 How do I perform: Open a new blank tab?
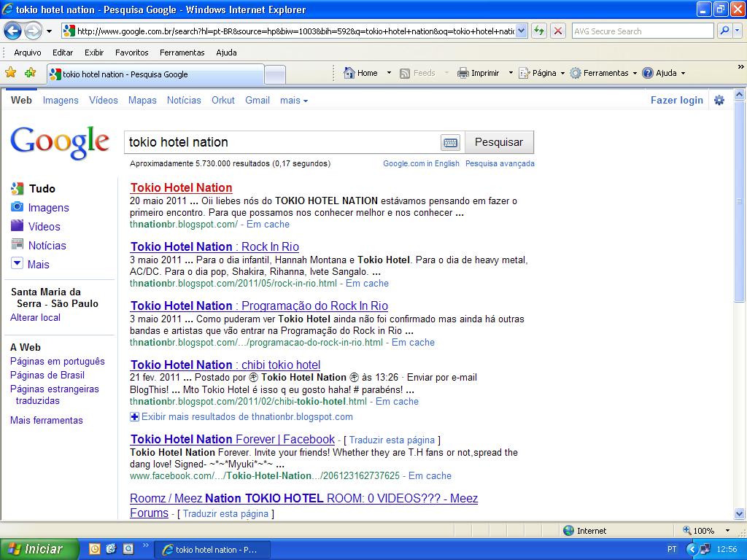tap(275, 75)
